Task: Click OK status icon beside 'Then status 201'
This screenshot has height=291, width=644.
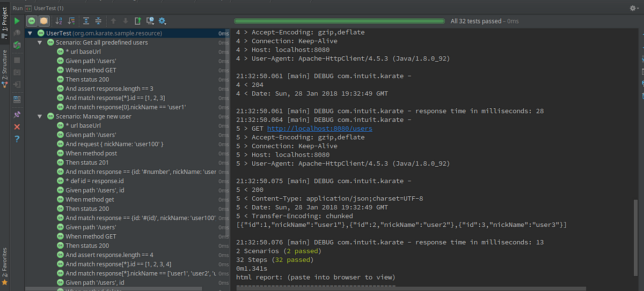Action: point(60,162)
